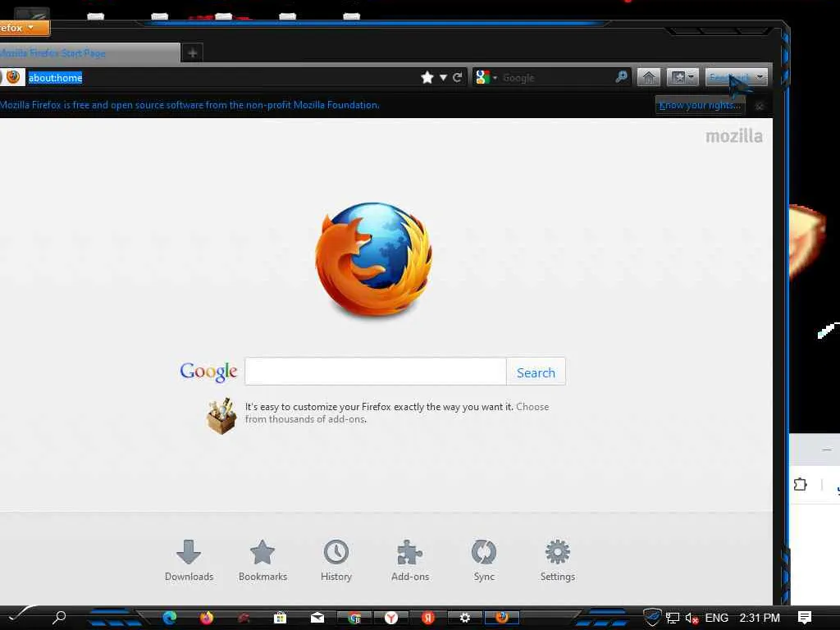
Task: Click the Search button
Action: (x=536, y=372)
